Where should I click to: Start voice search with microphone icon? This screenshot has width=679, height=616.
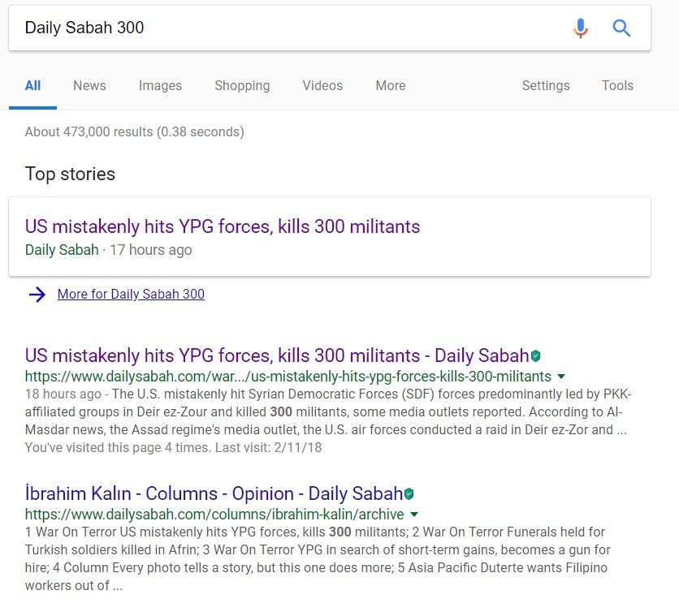580,28
